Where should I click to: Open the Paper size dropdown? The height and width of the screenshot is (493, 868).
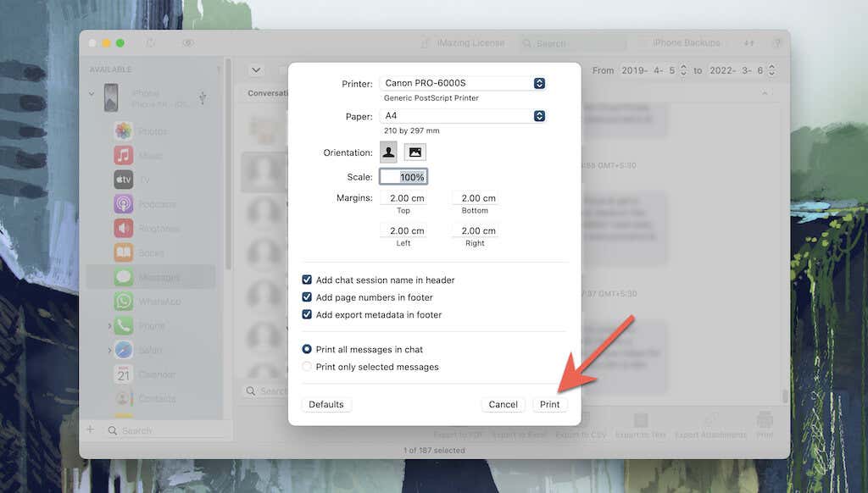click(x=463, y=116)
